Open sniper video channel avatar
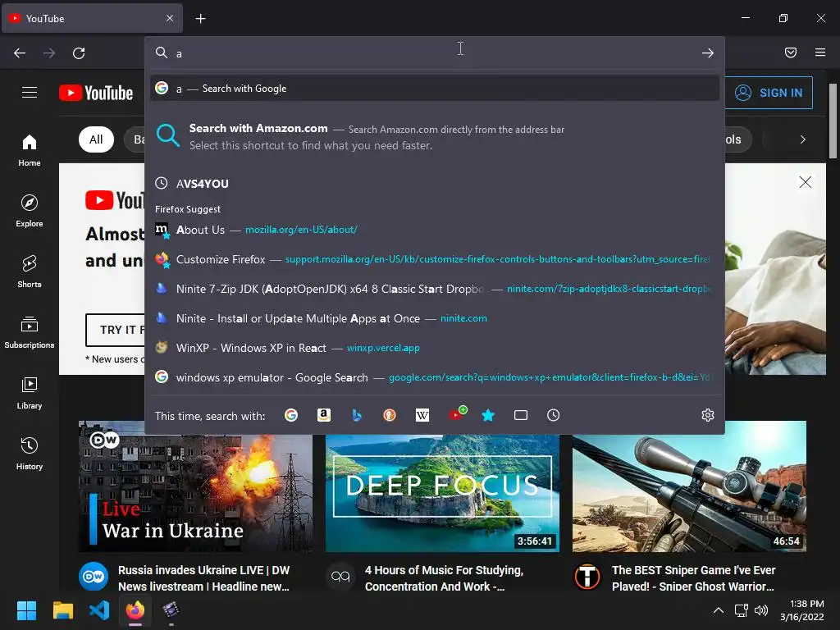Image resolution: width=840 pixels, height=630 pixels. click(x=587, y=577)
